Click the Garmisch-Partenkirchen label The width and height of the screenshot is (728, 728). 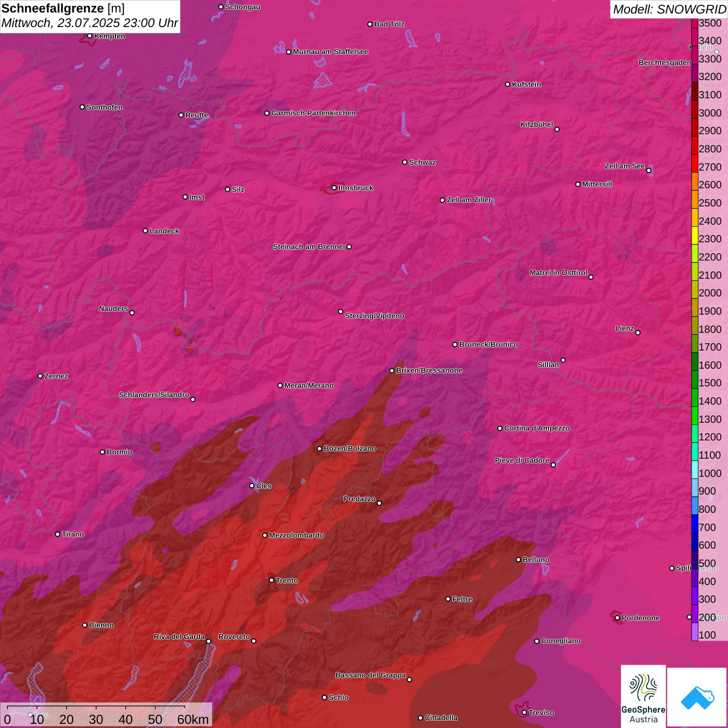tap(314, 113)
